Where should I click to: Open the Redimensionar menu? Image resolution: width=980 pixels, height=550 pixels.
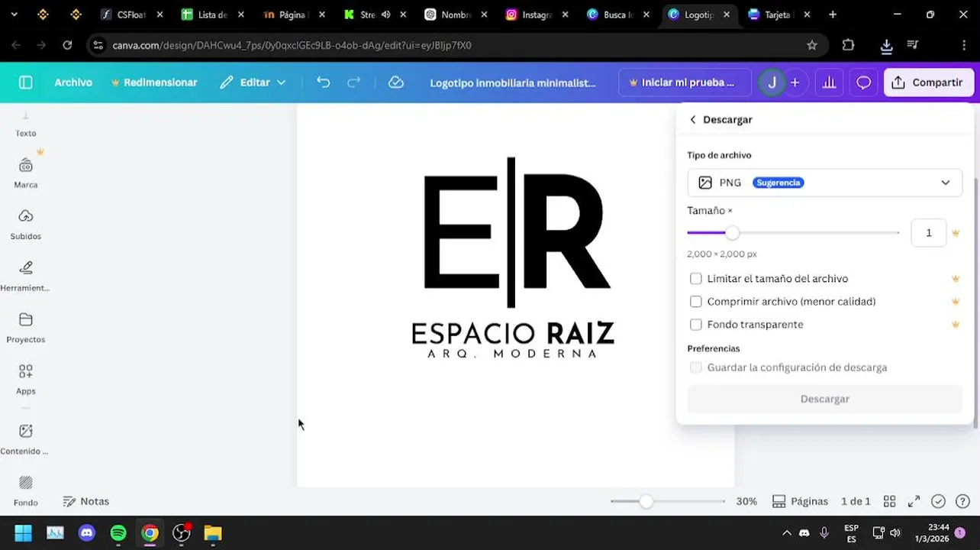(154, 82)
